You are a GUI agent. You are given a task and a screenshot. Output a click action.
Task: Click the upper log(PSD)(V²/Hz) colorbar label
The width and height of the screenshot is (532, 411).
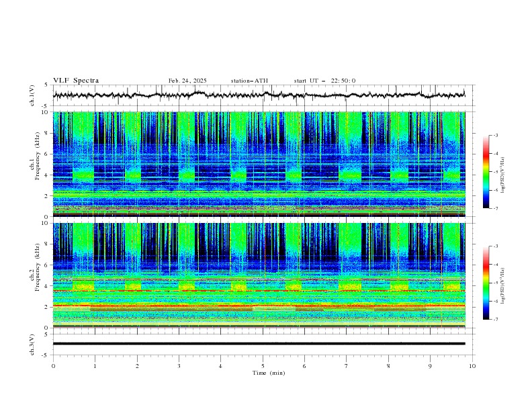coord(503,175)
